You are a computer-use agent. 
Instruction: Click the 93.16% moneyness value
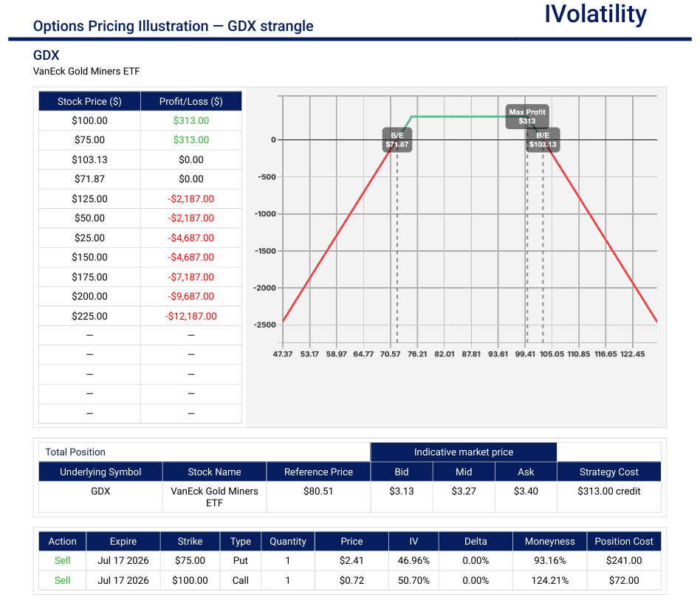549,560
